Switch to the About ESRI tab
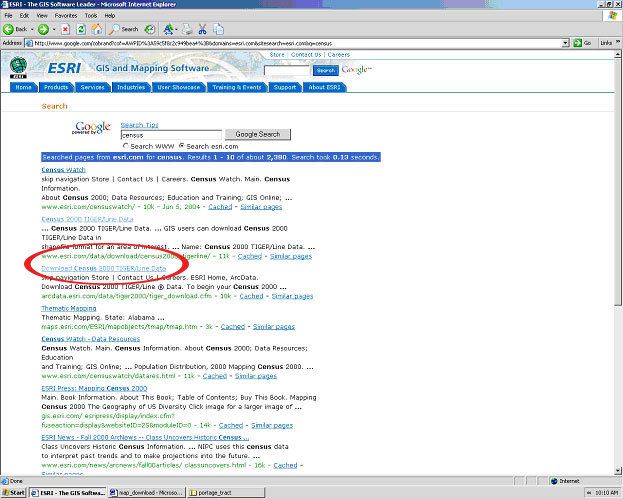 [324, 87]
